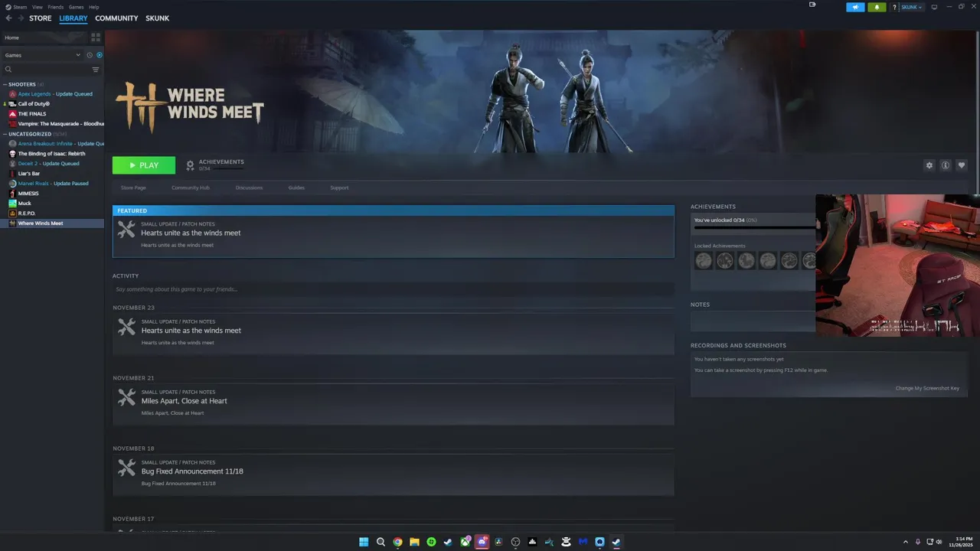This screenshot has height=551, width=980.
Task: Switch to the STORE tab
Action: [41, 18]
